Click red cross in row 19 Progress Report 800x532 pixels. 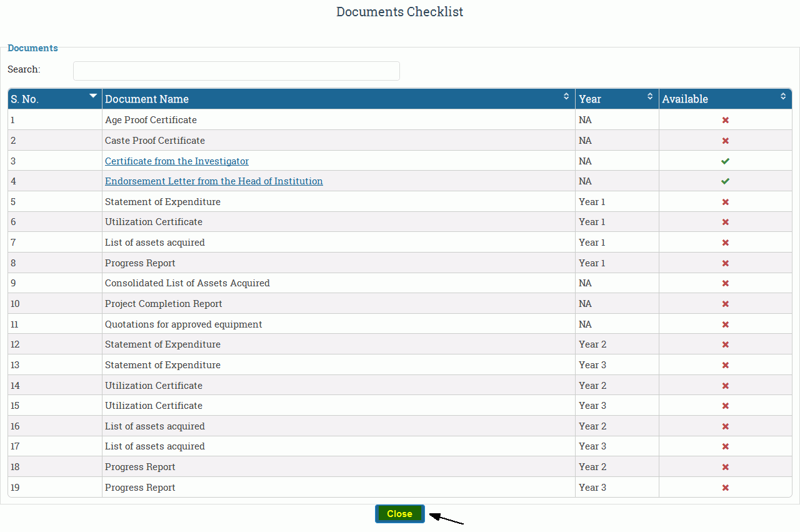726,488
